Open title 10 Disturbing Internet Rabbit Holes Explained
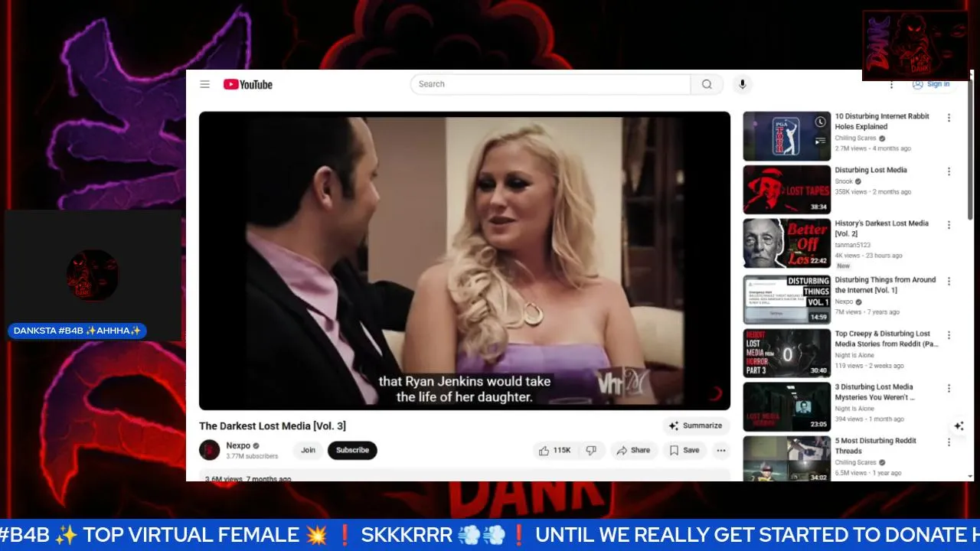The width and height of the screenshot is (980, 551). tap(882, 122)
